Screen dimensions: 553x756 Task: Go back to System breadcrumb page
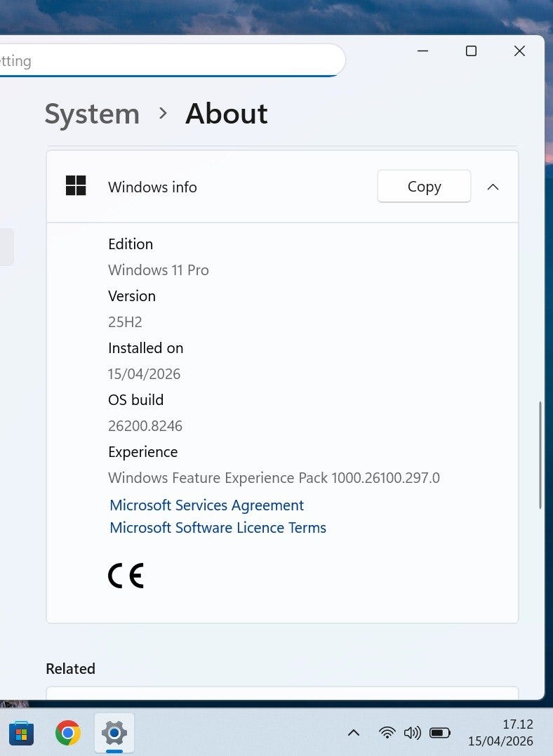click(92, 114)
